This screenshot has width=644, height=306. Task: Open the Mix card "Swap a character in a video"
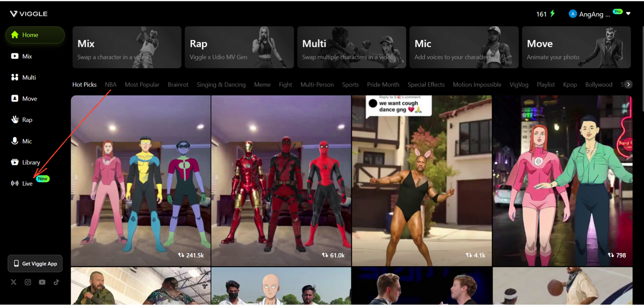127,47
